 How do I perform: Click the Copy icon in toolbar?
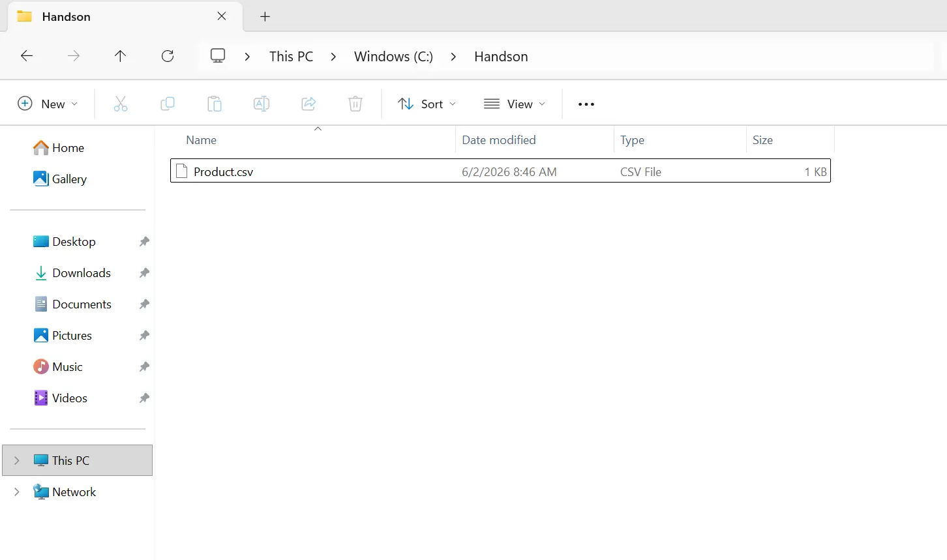pos(168,104)
